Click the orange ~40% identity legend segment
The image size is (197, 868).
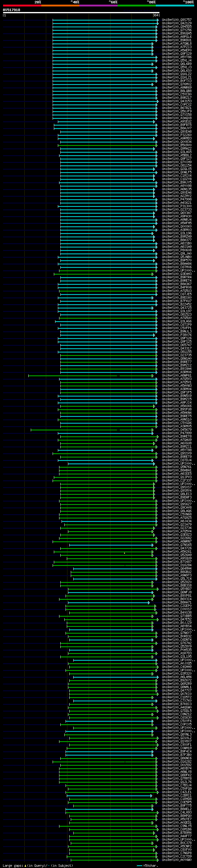[x=60, y=6]
